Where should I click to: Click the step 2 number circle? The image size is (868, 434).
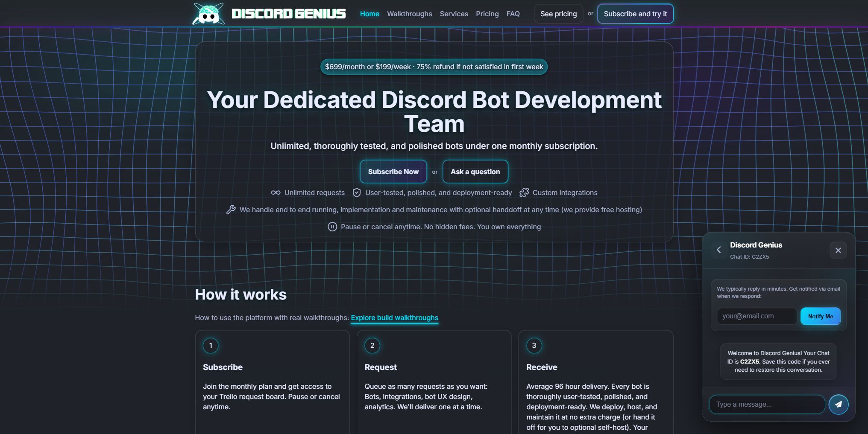(x=372, y=345)
